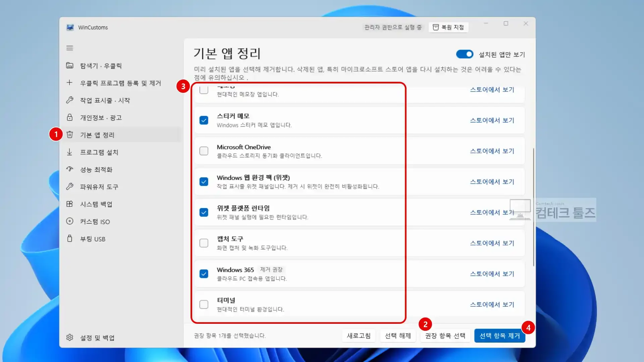This screenshot has width=644, height=362.
Task: Click the disc icon for 커스텀 ISO
Action: tap(70, 221)
